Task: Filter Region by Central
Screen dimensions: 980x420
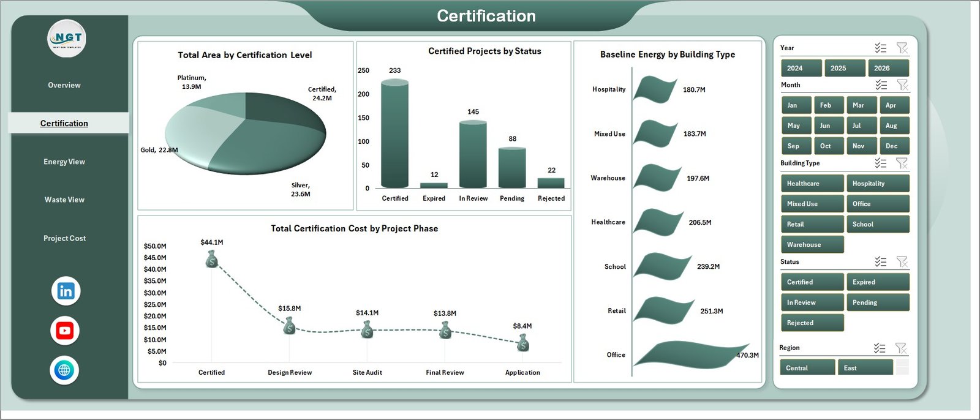Action: [807, 367]
